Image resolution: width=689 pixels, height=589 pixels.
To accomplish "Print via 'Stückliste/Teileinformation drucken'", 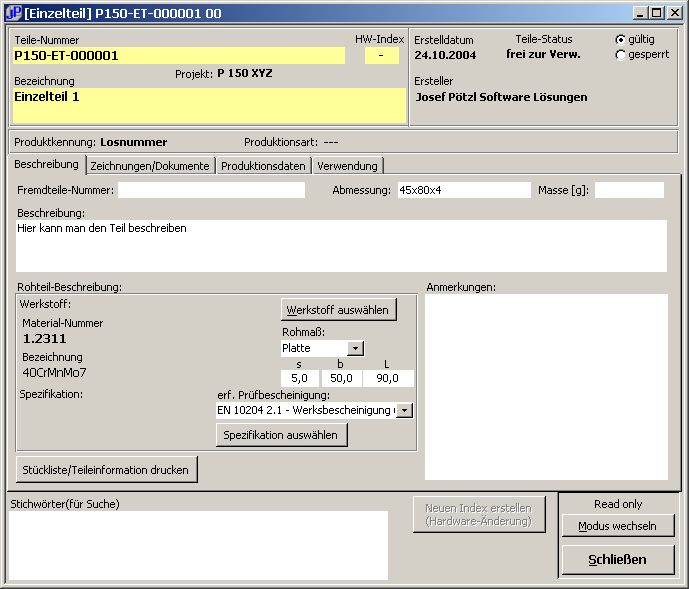I will click(107, 469).
